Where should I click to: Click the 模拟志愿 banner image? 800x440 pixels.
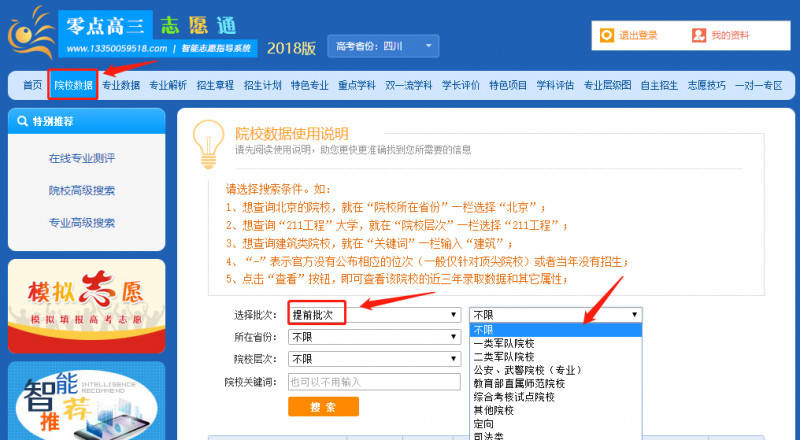point(87,306)
